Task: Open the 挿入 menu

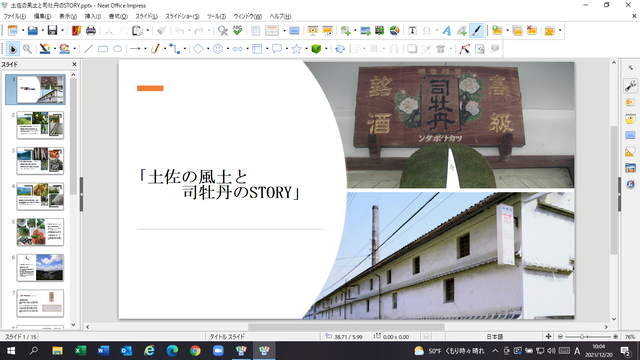Action: point(93,16)
